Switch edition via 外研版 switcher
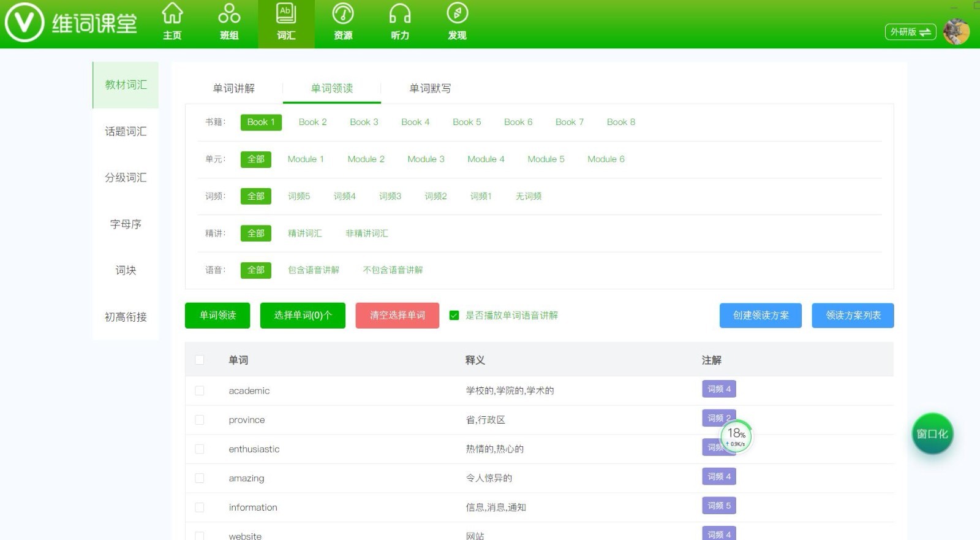 pyautogui.click(x=910, y=32)
